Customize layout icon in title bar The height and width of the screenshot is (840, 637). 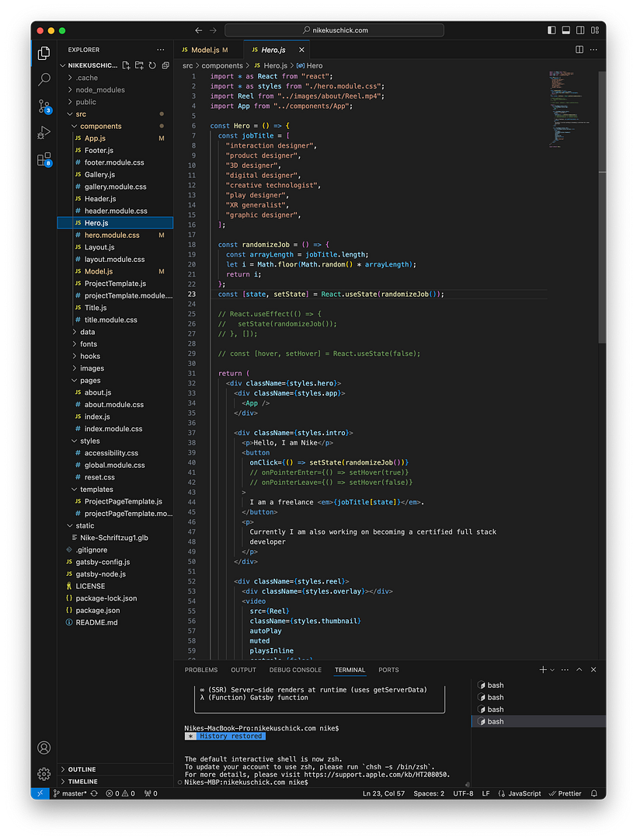pos(595,30)
